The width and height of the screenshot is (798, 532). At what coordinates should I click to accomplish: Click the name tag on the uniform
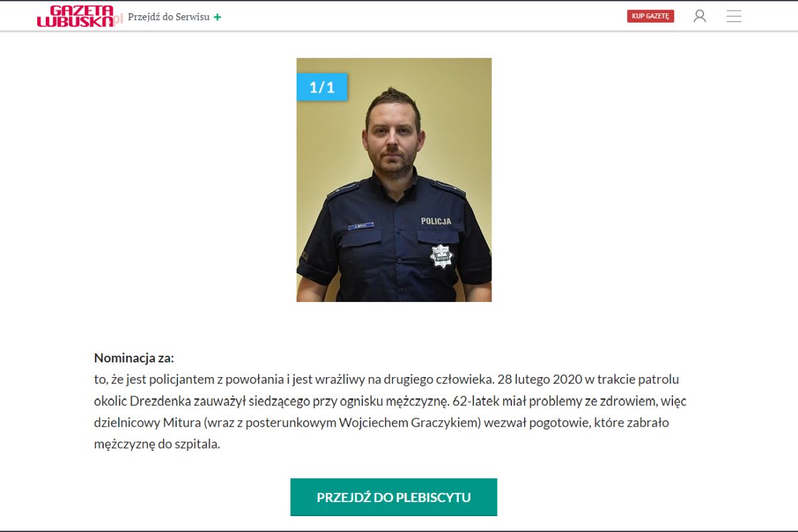pos(361,226)
